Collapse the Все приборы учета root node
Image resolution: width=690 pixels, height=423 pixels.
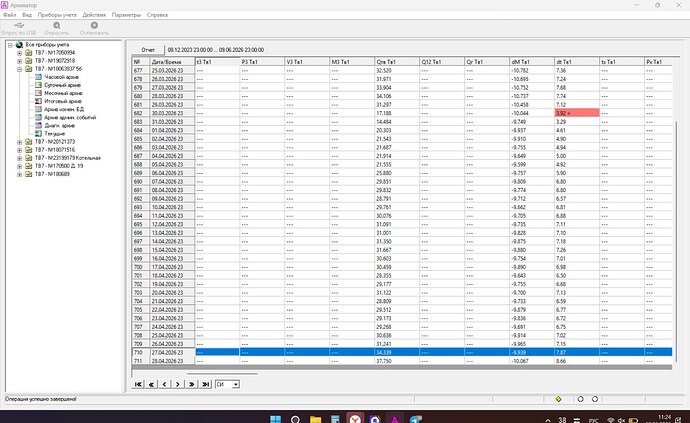(10, 45)
